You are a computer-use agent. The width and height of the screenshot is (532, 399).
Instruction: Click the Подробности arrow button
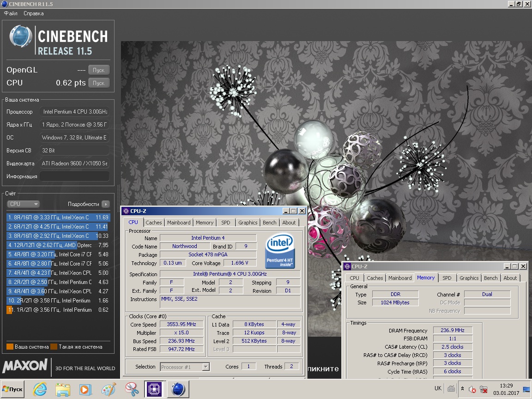[x=106, y=204]
